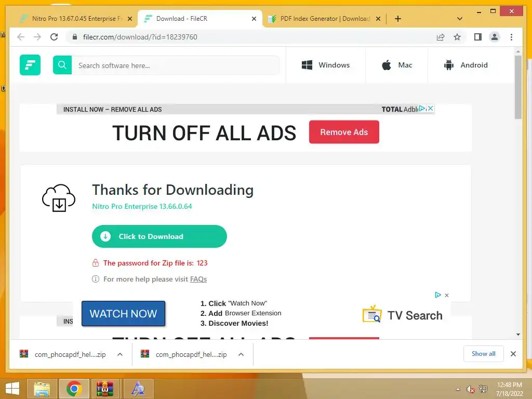Open the Chrome profile avatar icon

click(495, 37)
